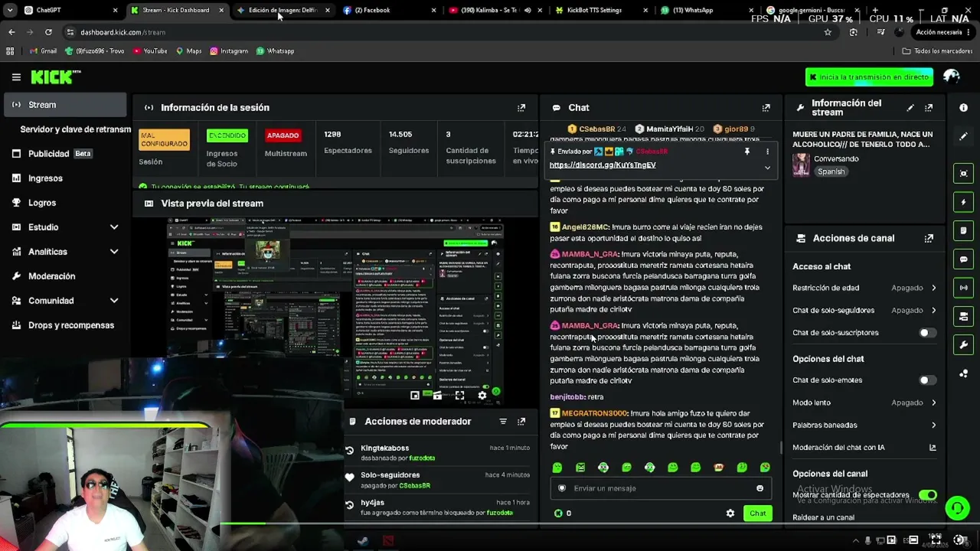Disable Mostrar cantidad de espectadores switch
The image size is (980, 551).
click(x=927, y=495)
